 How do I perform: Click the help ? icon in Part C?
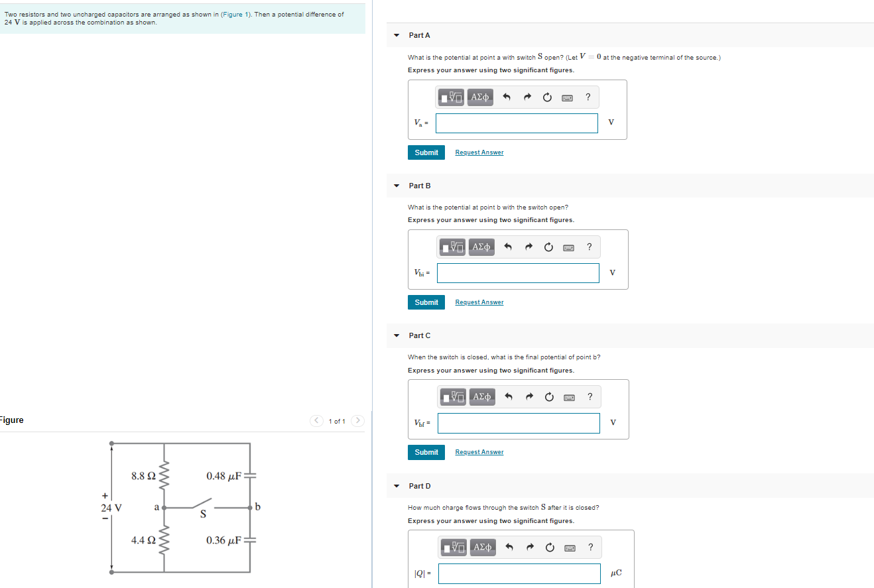(x=590, y=396)
